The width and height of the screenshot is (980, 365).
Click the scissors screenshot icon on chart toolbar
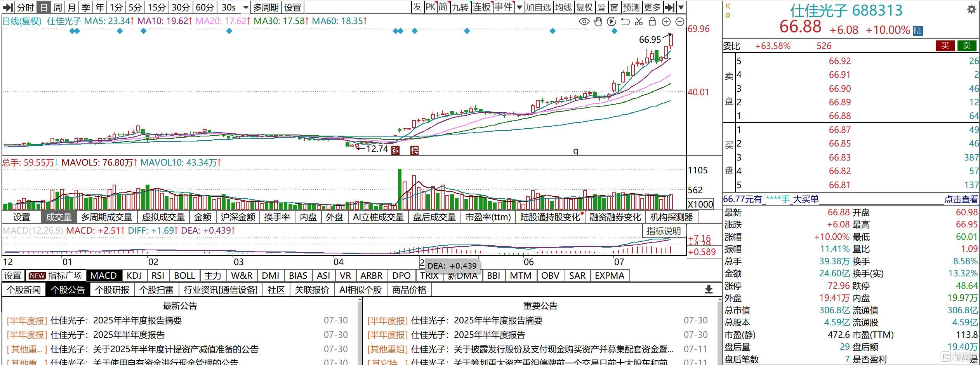639,22
